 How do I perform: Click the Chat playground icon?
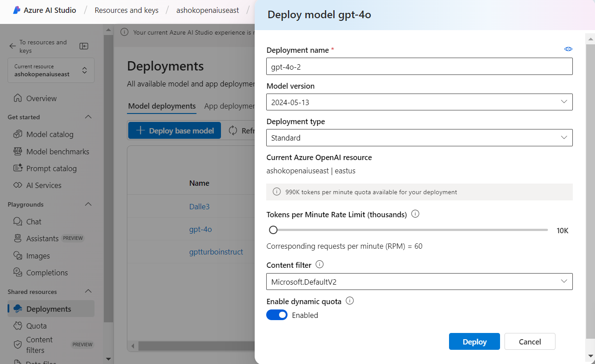click(18, 221)
